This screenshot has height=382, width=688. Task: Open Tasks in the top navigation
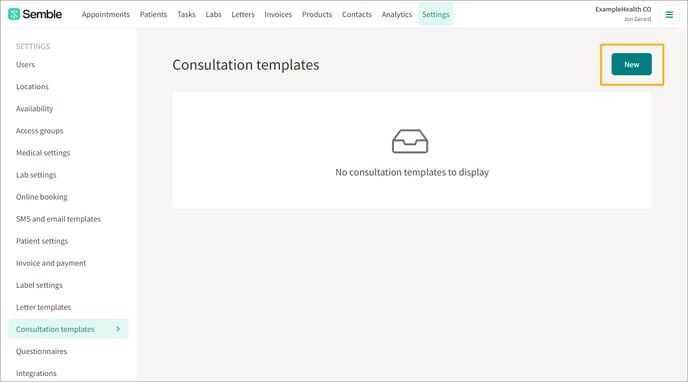186,14
